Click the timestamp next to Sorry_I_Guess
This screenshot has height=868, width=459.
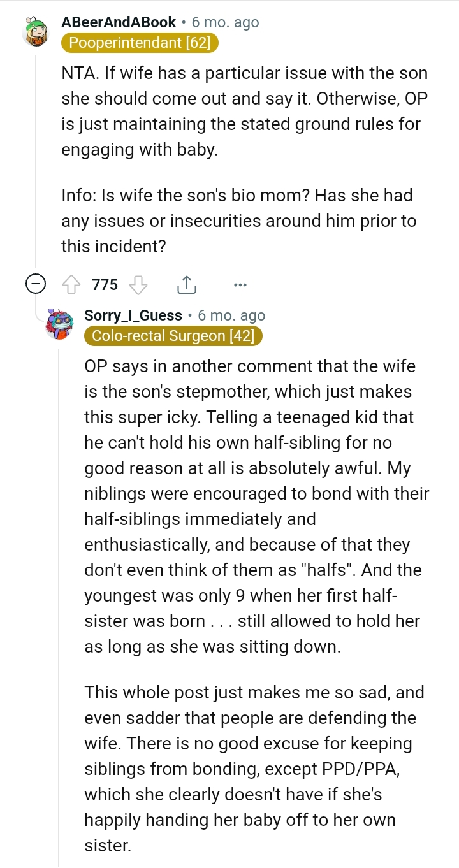tap(231, 315)
